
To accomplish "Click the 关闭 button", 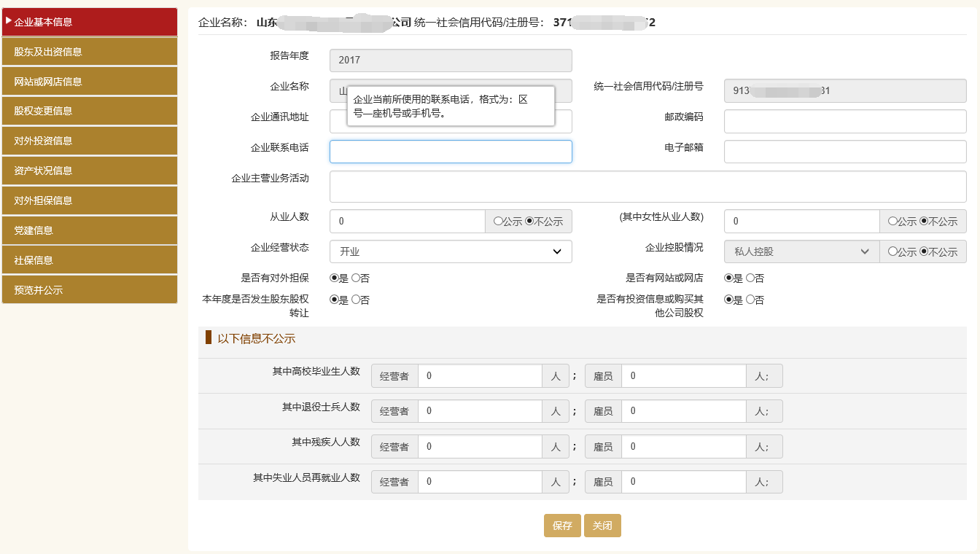I will 602,526.
